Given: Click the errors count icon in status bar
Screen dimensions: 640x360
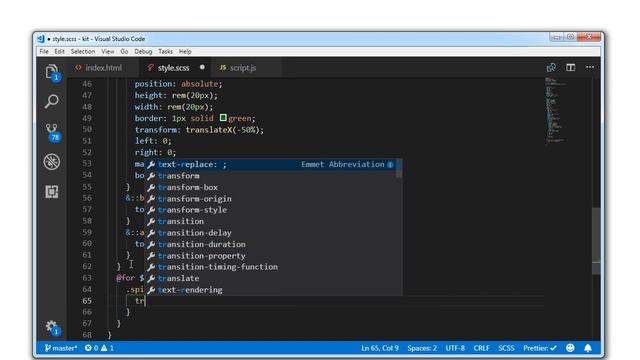Looking at the screenshot, I should [91, 348].
